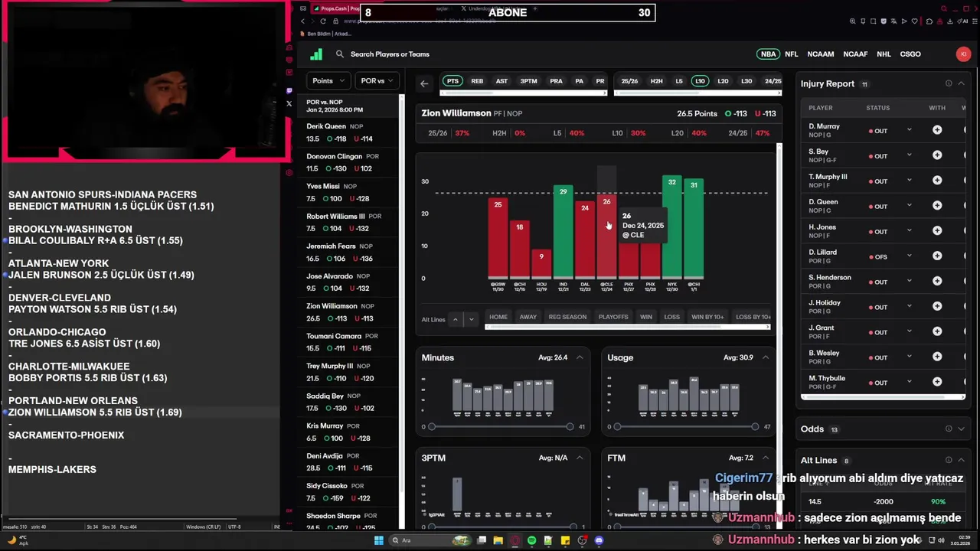Add H. Jones with plus icon
This screenshot has width=980, height=551.
(x=937, y=231)
